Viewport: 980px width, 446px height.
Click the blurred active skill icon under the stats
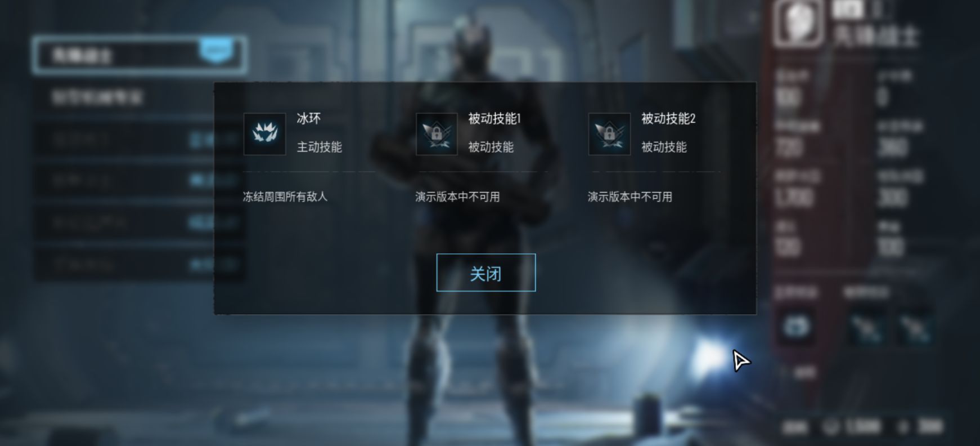(796, 327)
